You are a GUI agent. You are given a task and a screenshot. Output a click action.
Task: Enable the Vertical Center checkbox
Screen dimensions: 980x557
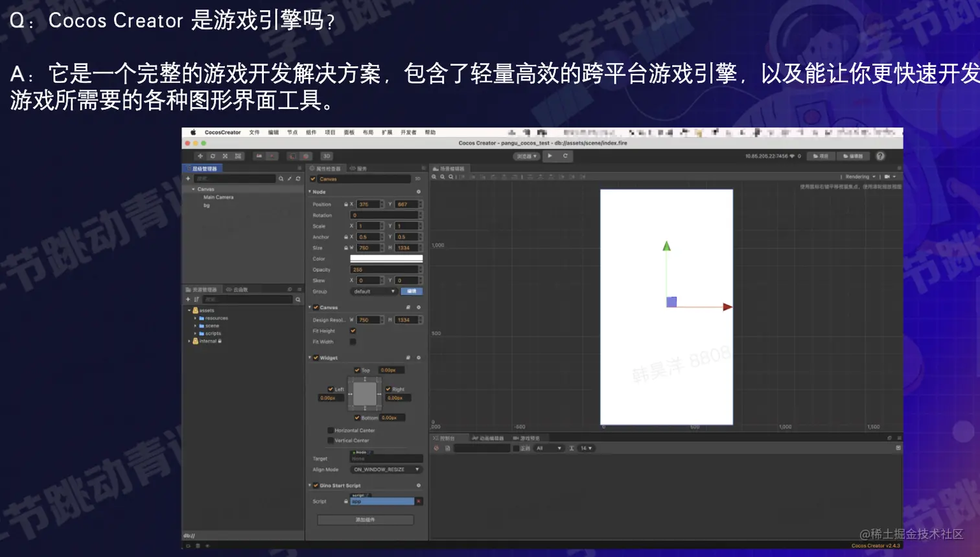pos(331,440)
